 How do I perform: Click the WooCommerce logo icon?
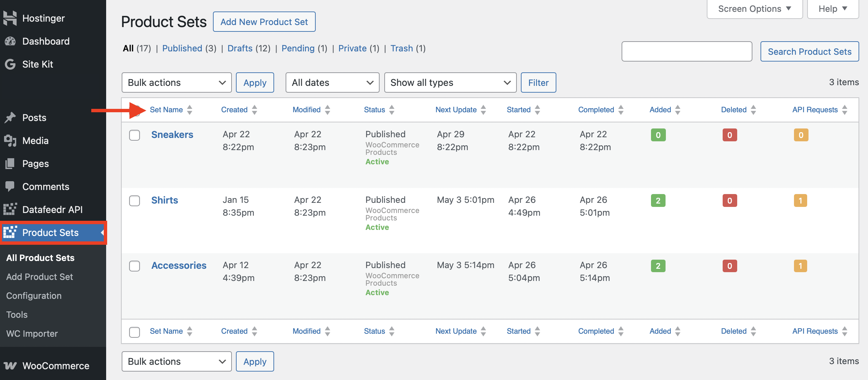pyautogui.click(x=10, y=366)
